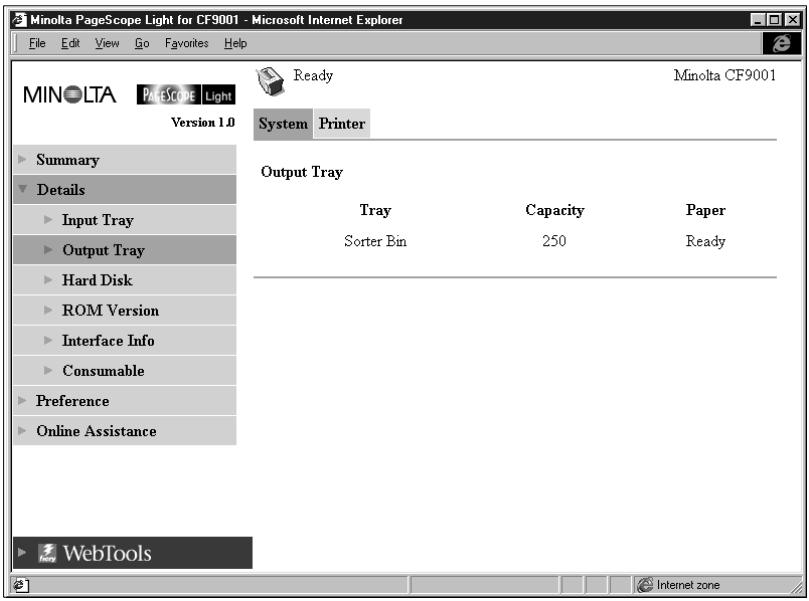The image size is (809, 601).
Task: Open the View menu
Action: tap(107, 43)
